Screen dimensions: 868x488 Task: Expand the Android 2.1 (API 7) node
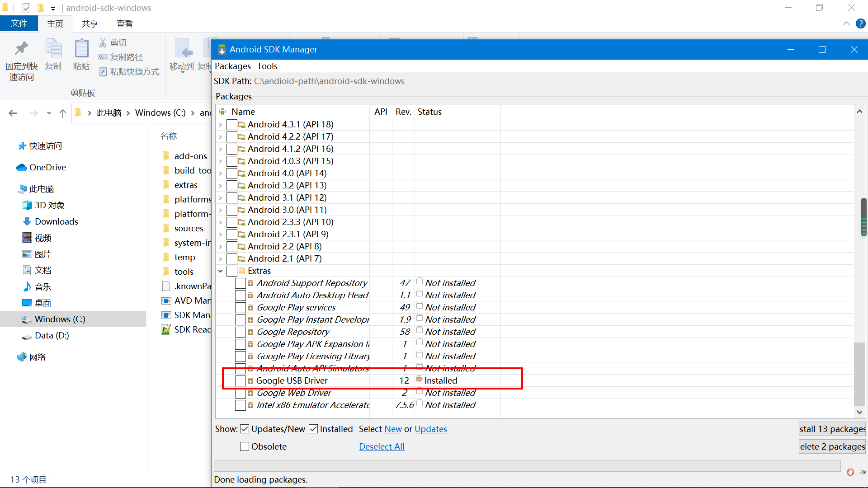[x=221, y=259]
